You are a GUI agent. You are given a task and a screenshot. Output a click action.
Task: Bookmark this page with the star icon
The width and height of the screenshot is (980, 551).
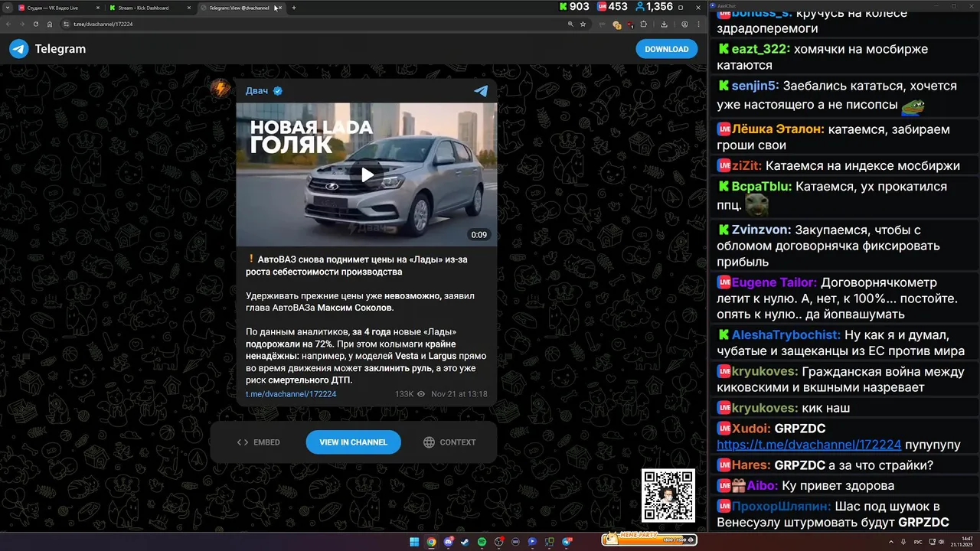point(583,24)
